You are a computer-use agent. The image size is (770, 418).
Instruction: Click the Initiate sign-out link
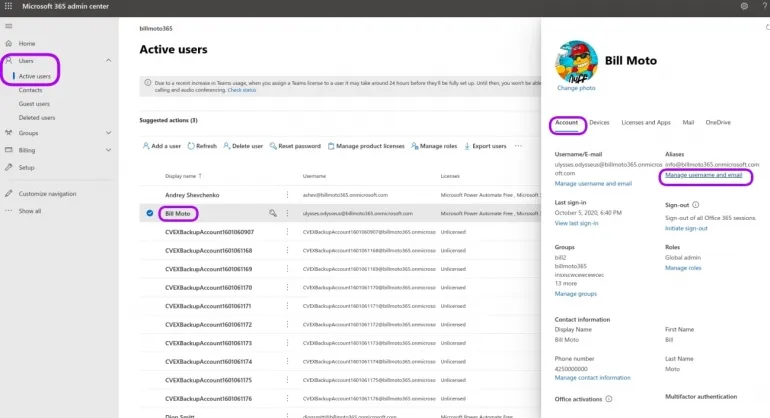tap(686, 228)
